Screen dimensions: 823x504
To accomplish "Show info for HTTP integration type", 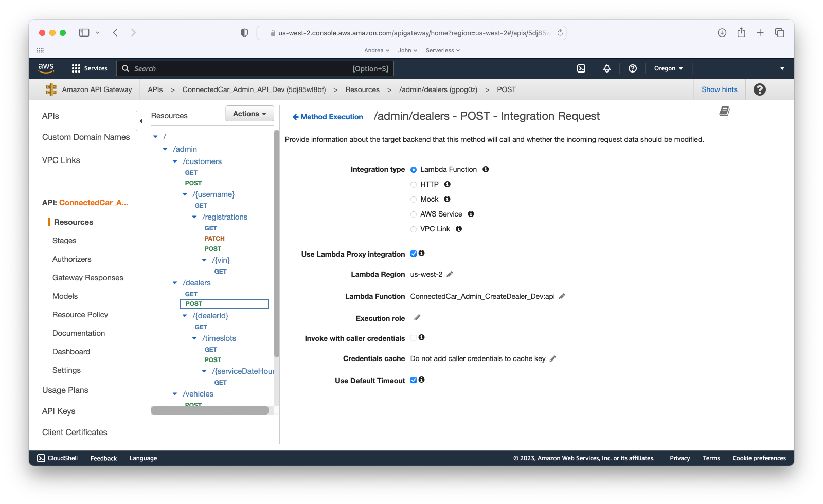I will (448, 184).
